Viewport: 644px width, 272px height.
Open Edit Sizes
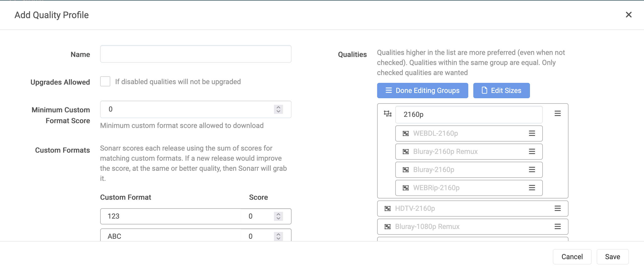501,91
